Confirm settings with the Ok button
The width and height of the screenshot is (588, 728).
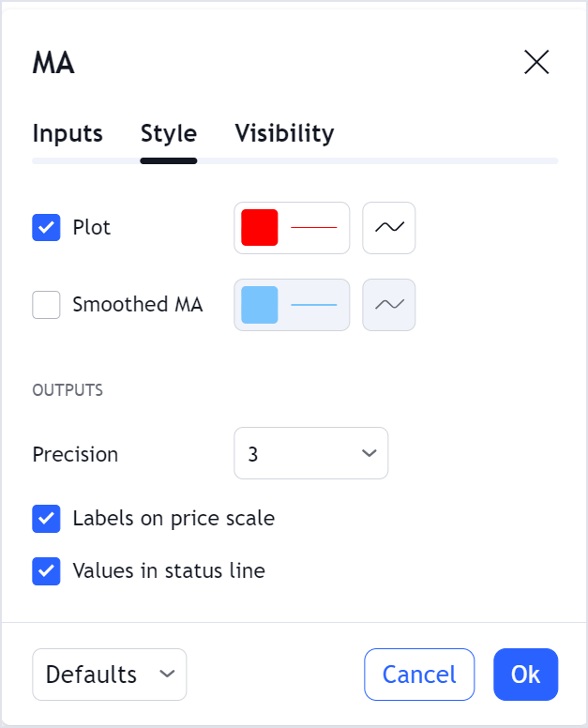pos(525,675)
